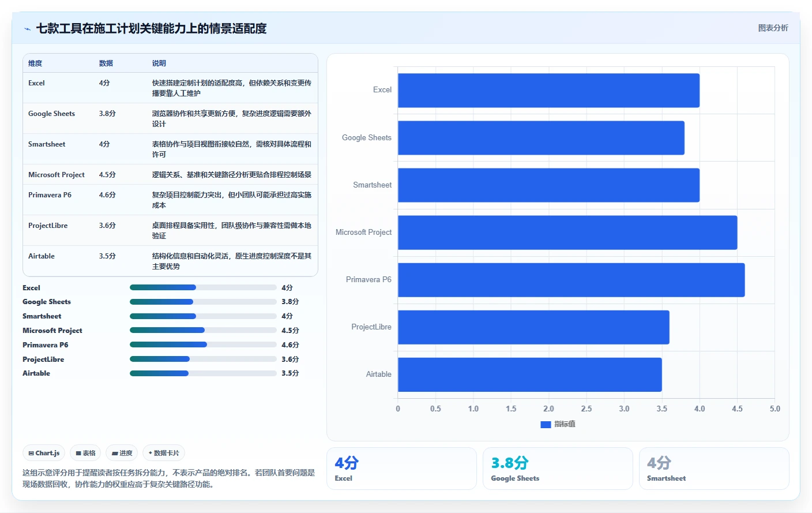Click the Microsoft Project progress bar

(203, 330)
